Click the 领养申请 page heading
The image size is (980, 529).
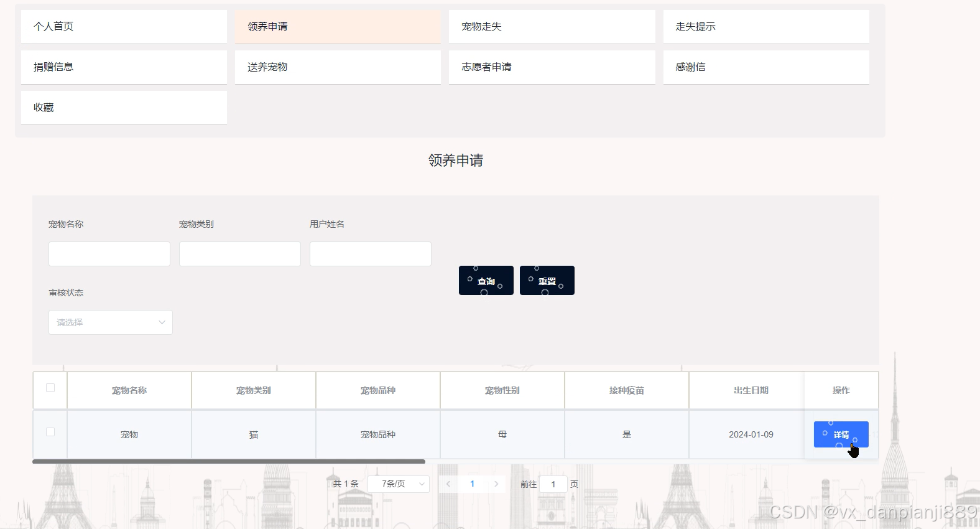[x=456, y=161]
